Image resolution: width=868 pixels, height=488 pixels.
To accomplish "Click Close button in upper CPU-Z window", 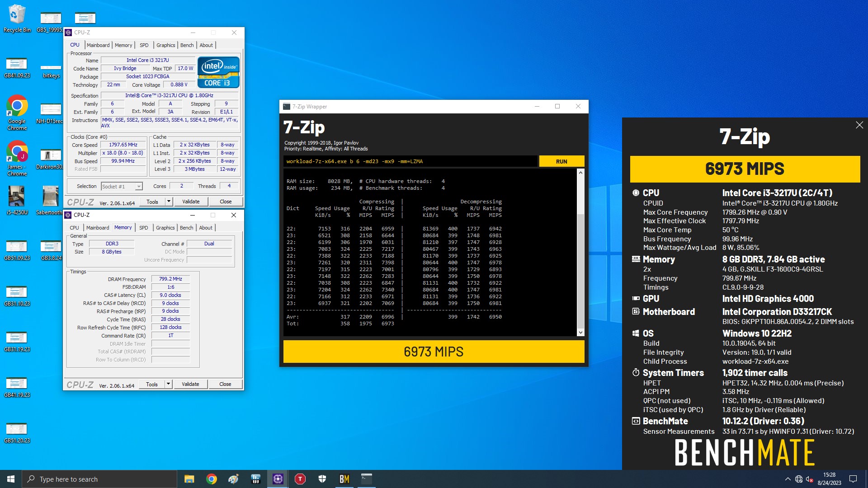I will (226, 202).
